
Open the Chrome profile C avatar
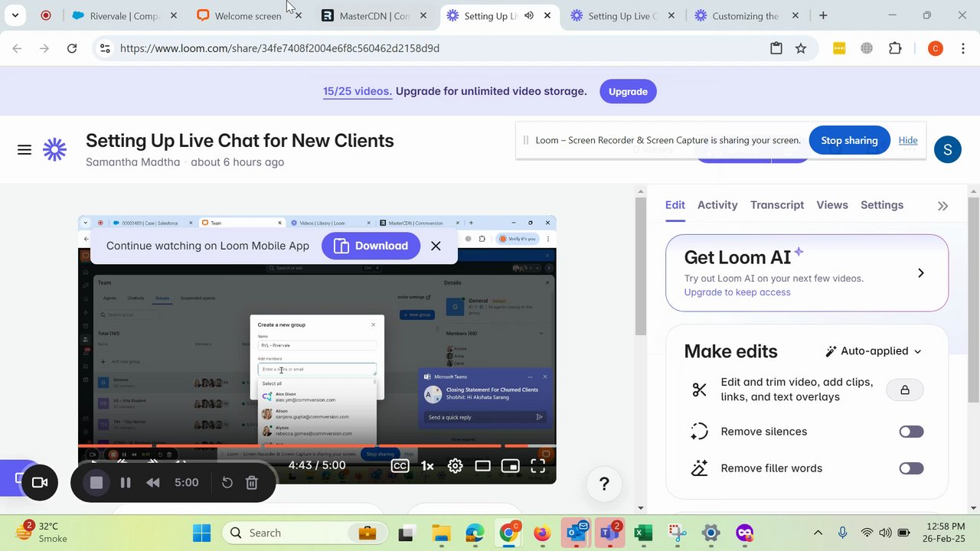point(935,48)
